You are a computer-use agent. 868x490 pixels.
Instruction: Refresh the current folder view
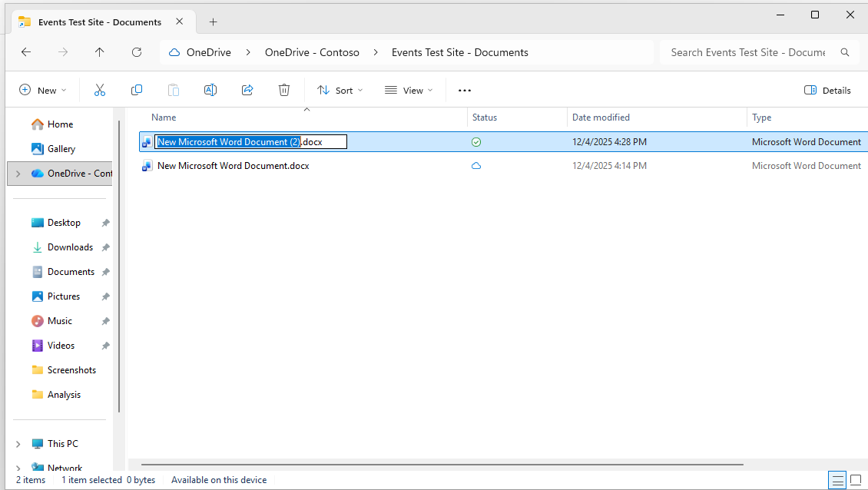[x=137, y=52]
